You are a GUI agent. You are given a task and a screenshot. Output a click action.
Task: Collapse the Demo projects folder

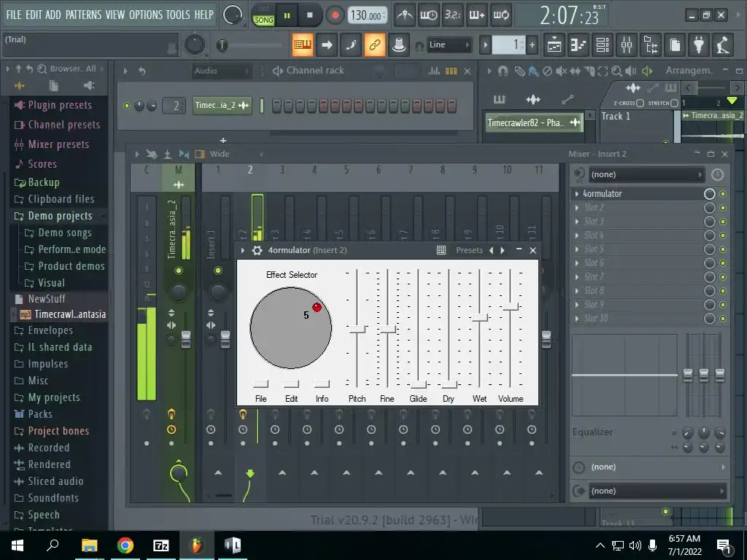[60, 216]
